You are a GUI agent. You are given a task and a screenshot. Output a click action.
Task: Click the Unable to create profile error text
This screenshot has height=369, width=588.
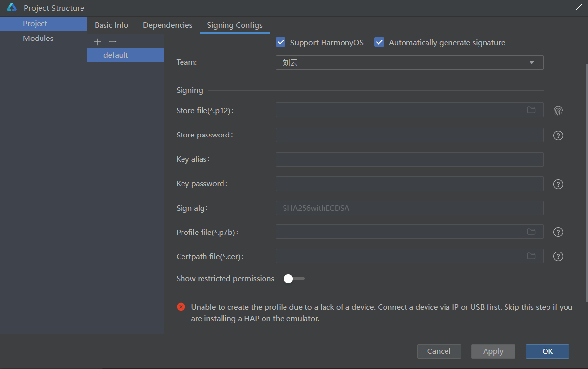point(382,313)
